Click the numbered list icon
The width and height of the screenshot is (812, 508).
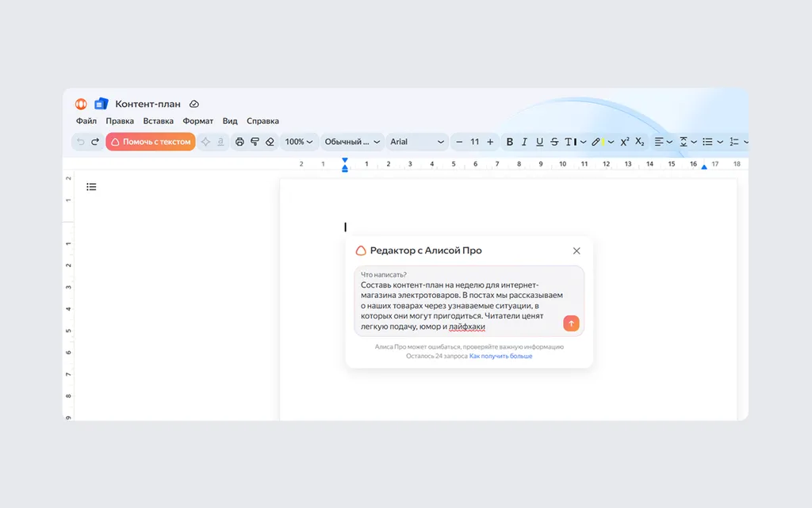click(x=733, y=142)
